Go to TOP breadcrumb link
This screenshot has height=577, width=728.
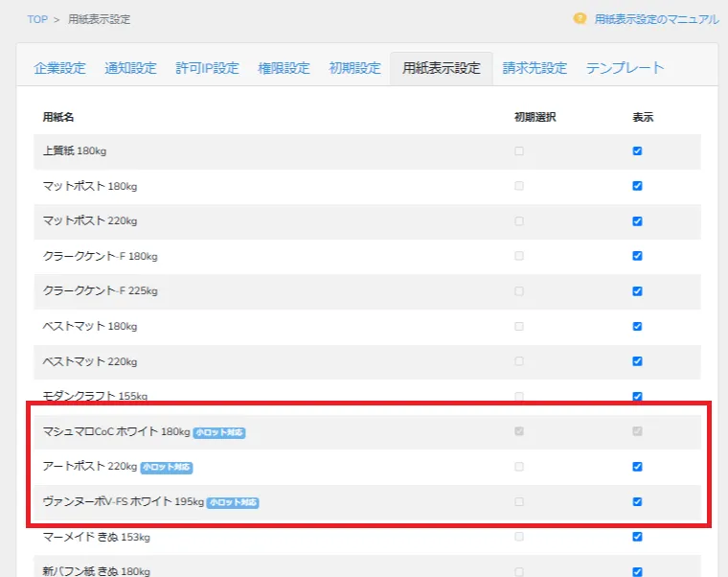[37, 19]
